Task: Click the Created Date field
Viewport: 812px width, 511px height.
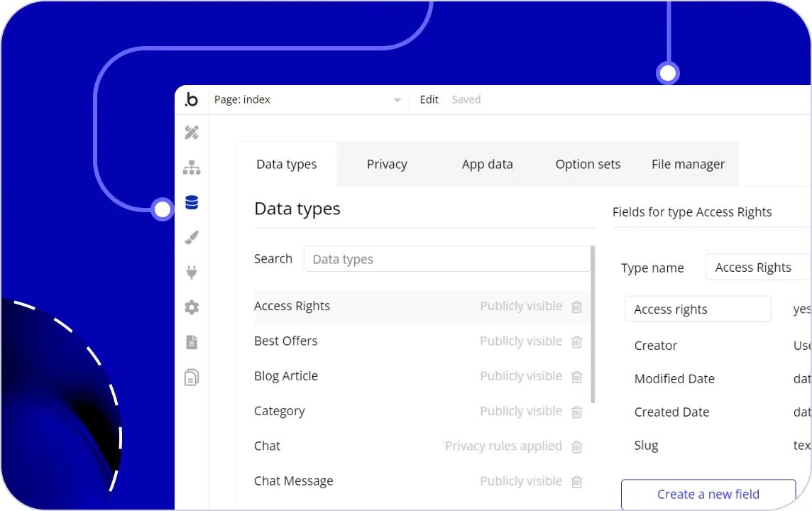Action: 671,412
